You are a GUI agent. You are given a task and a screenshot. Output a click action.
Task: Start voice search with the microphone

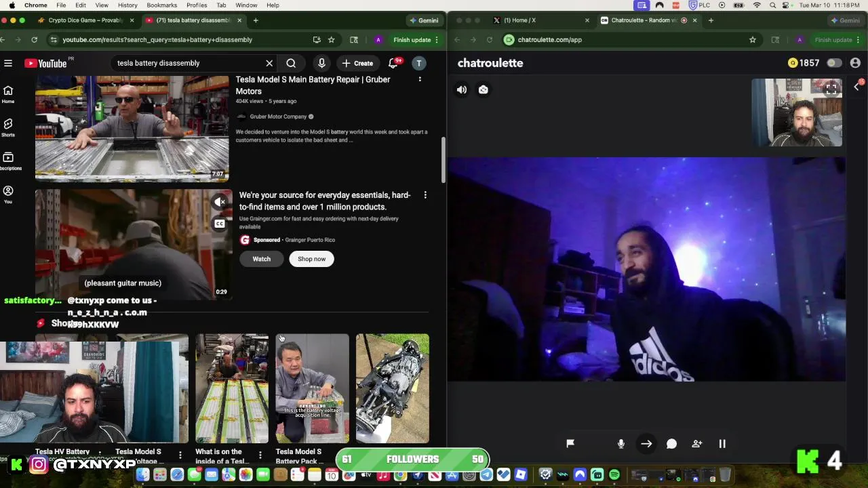(x=321, y=63)
